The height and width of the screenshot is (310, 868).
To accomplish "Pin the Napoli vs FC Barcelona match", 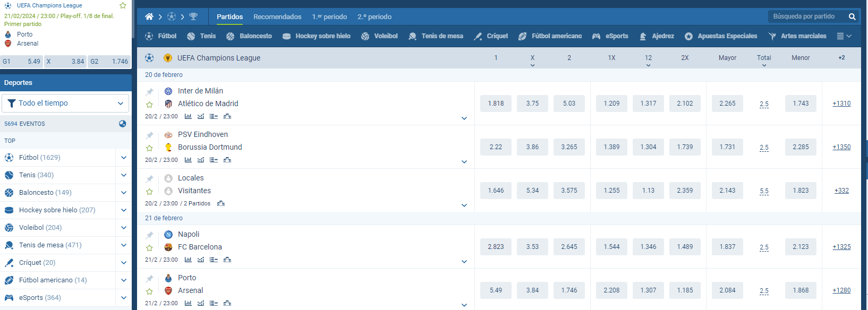I will pos(149,235).
